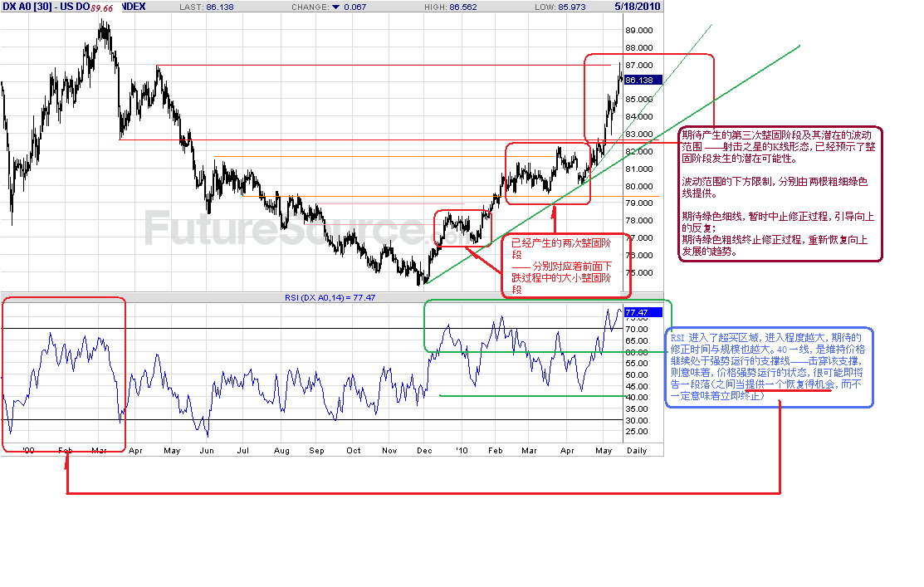Click the 35.00 RSI axis label
924x587 pixels.
coord(637,409)
